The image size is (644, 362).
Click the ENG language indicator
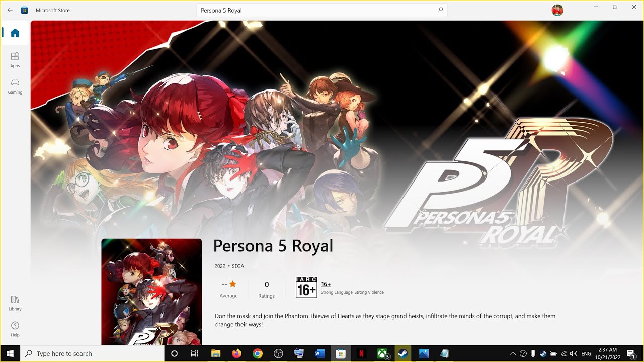(586, 354)
